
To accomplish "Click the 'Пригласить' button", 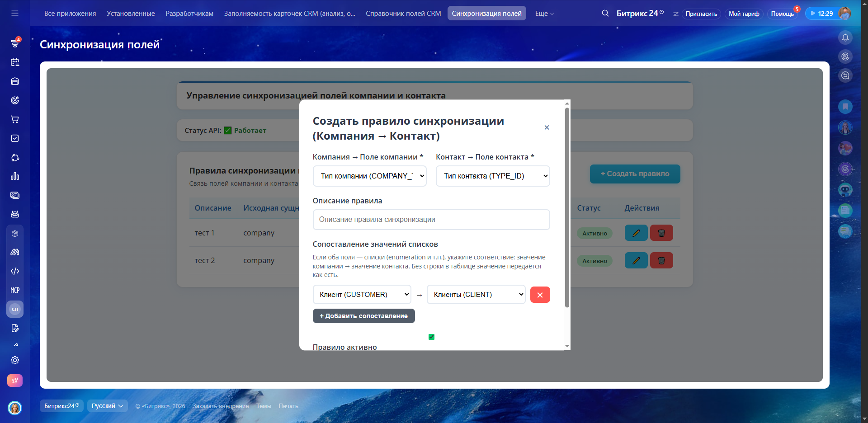I will click(x=701, y=14).
